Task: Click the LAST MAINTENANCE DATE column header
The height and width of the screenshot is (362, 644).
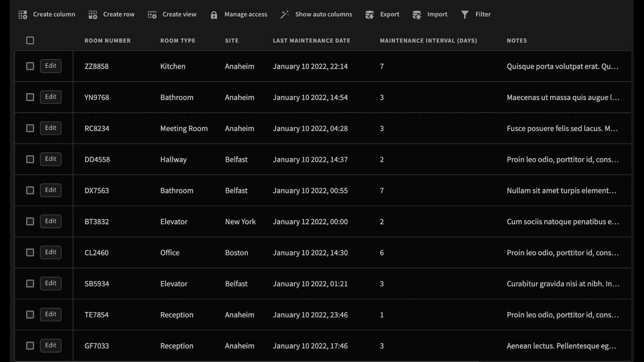Action: [x=311, y=40]
